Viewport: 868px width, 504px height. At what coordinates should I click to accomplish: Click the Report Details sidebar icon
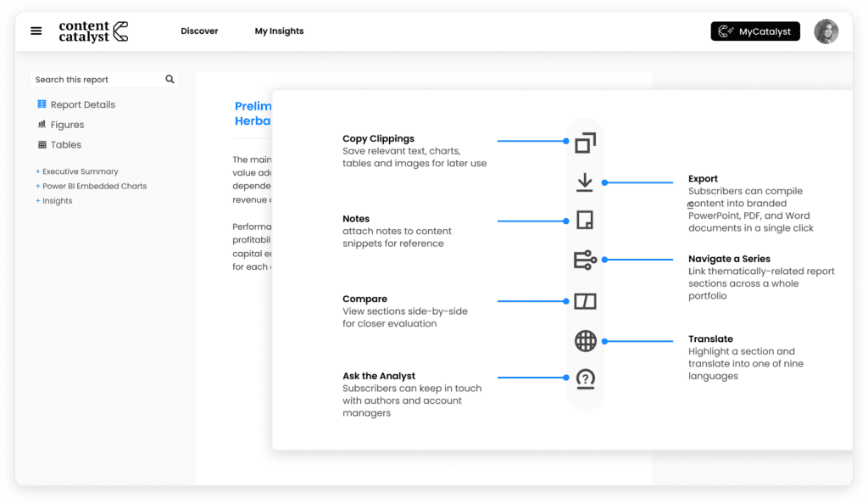[41, 104]
